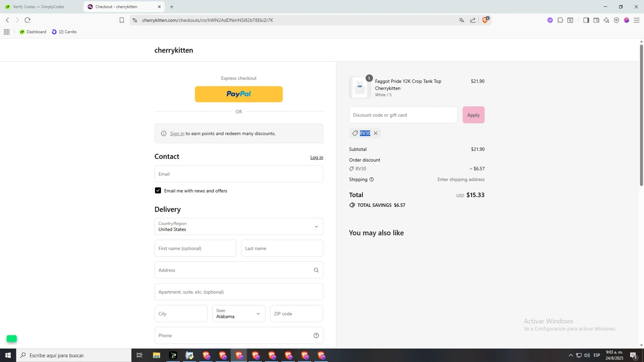This screenshot has width=644, height=362.
Task: Uncheck Email me with news and offers
Action: pos(158,190)
